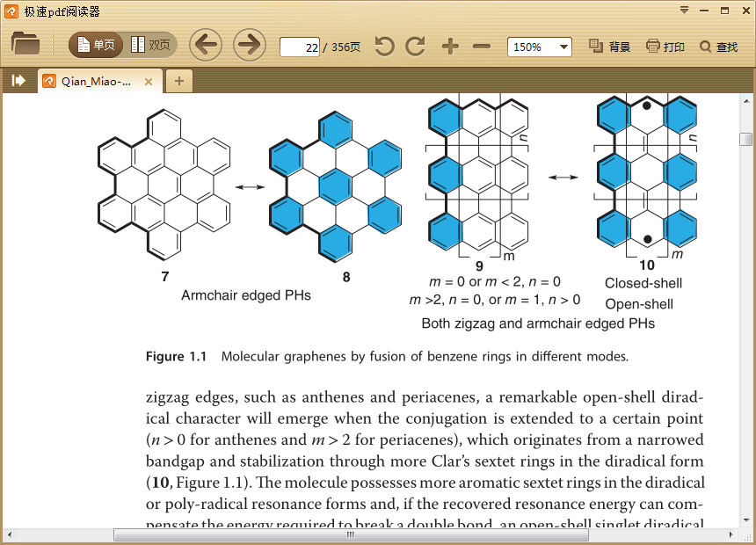The width and height of the screenshot is (756, 545).
Task: Switch to double page view (双页)
Action: 150,45
